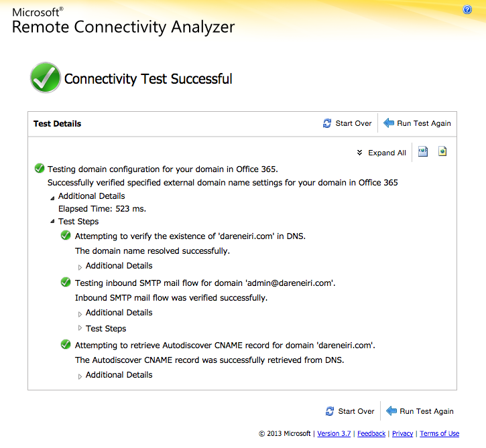Click the HTML report save icon

pyautogui.click(x=442, y=151)
